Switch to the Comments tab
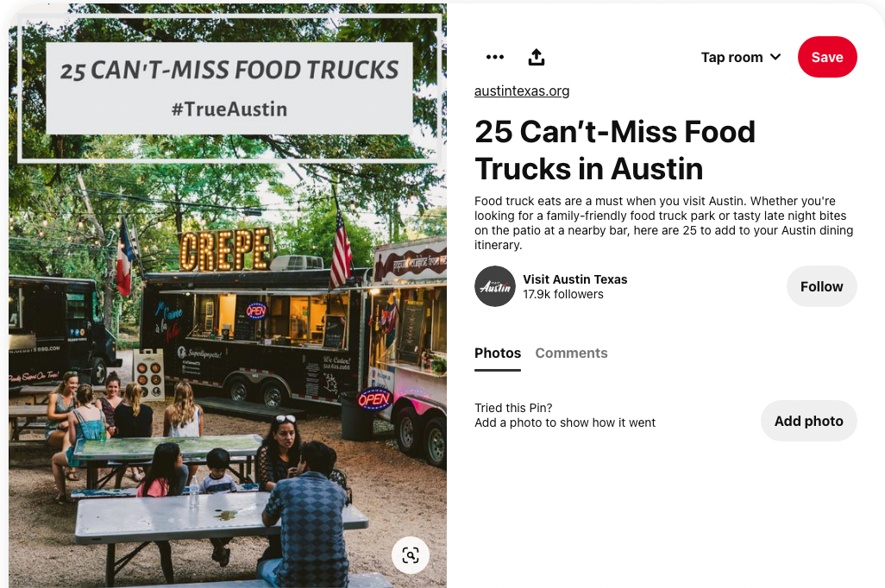This screenshot has height=588, width=885. click(571, 353)
